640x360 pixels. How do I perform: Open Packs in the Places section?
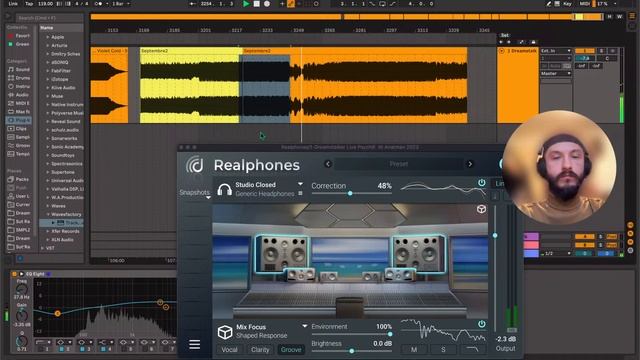19,179
